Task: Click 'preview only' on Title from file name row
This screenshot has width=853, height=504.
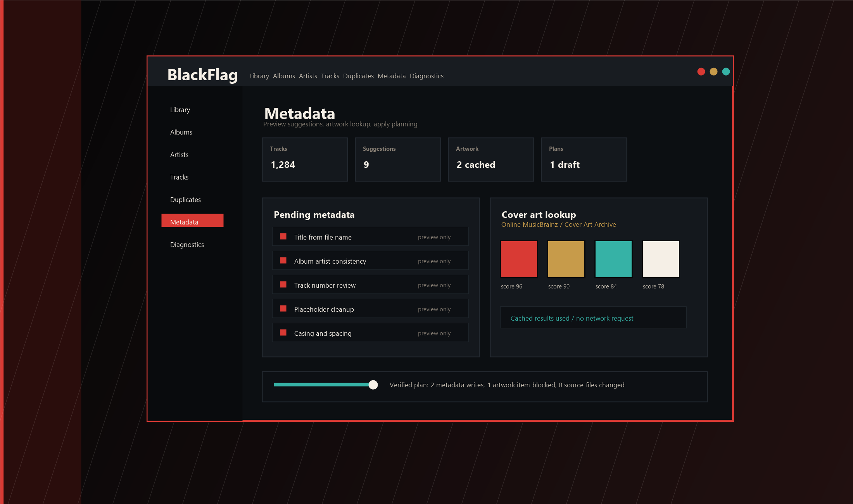Action: [434, 237]
